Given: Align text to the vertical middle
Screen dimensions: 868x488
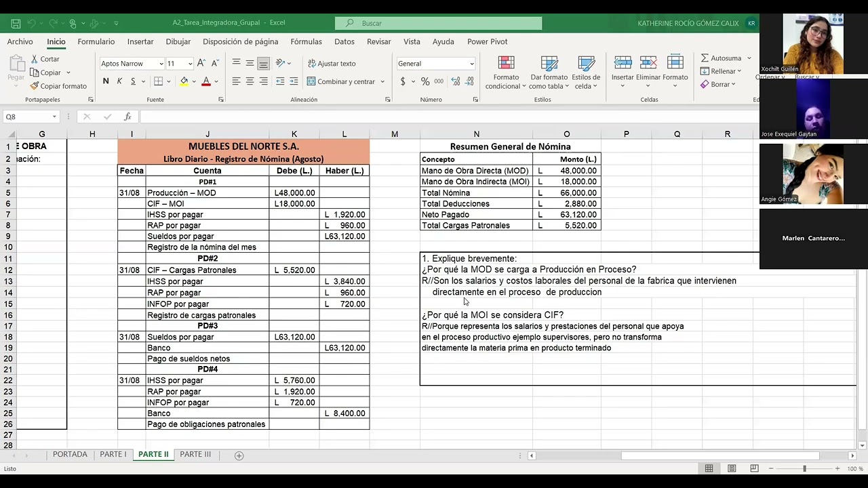Looking at the screenshot, I should coord(250,63).
